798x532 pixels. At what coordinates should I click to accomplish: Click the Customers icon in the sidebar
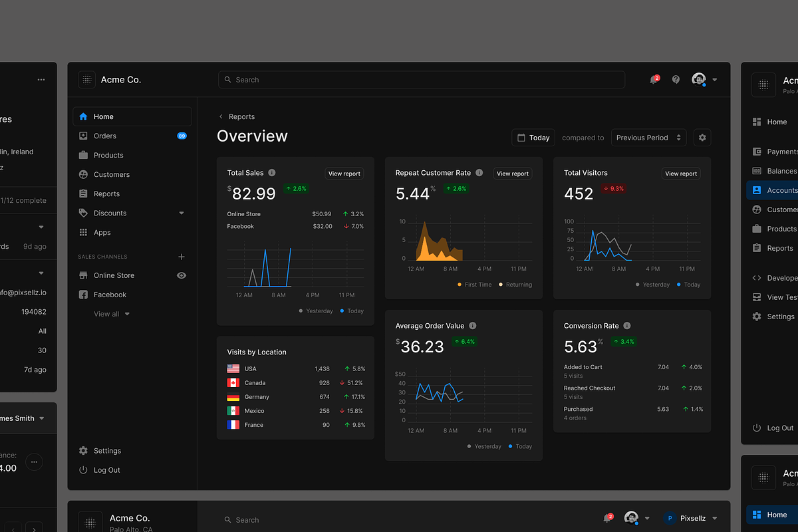click(x=84, y=174)
